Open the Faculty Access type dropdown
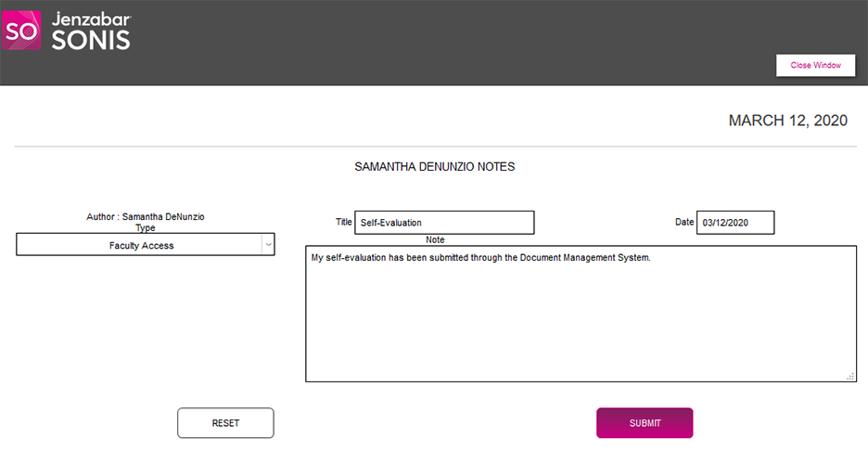 (141, 245)
